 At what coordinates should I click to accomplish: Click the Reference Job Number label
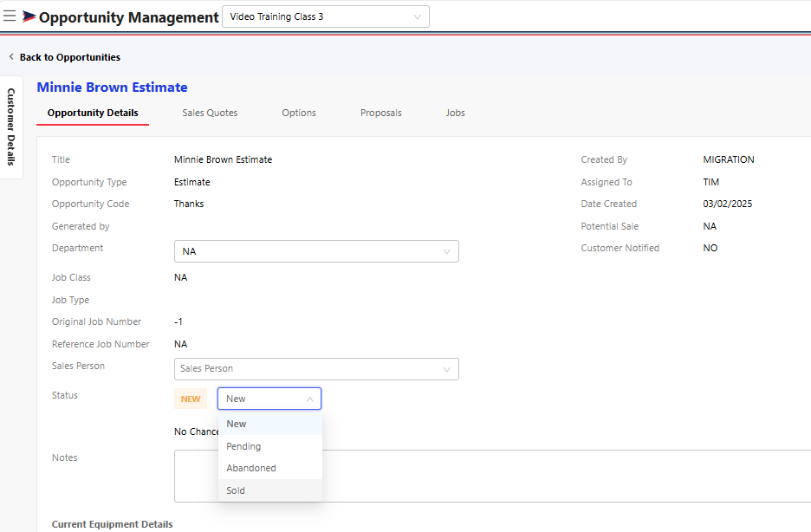[101, 344]
